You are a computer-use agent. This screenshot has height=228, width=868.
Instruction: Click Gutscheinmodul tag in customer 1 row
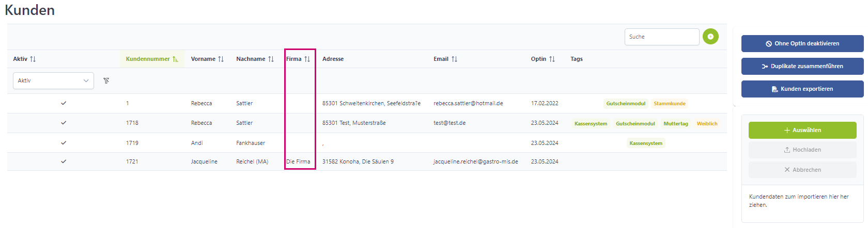coord(626,104)
